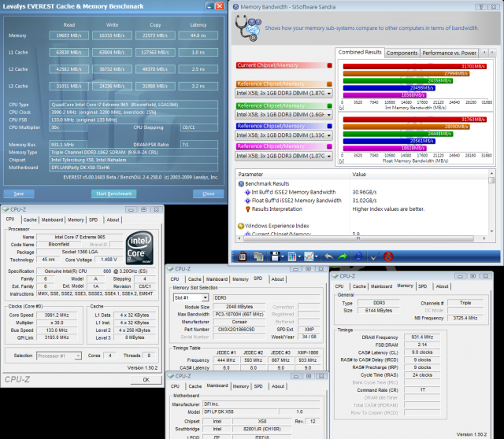The width and height of the screenshot is (504, 439).
Task: Switch to the Components tab in Sandra
Action: pyautogui.click(x=402, y=53)
